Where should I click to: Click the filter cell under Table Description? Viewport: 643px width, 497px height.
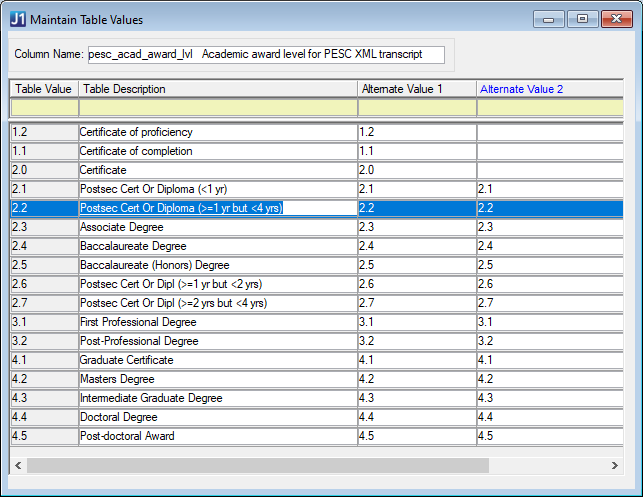pyautogui.click(x=217, y=107)
